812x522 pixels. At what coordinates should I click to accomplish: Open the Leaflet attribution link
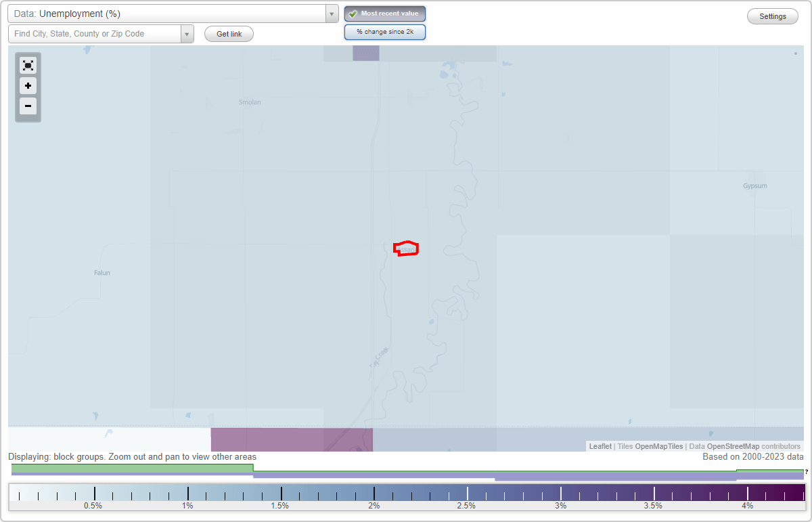tap(600, 446)
